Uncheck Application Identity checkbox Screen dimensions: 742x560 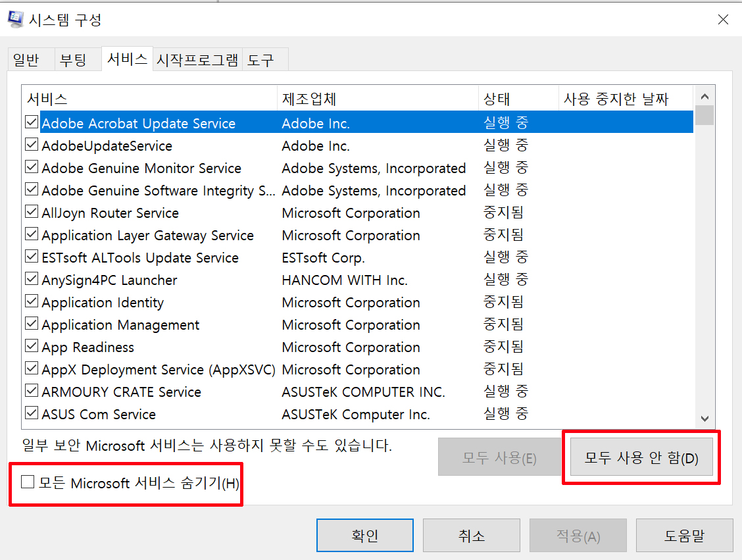[31, 301]
